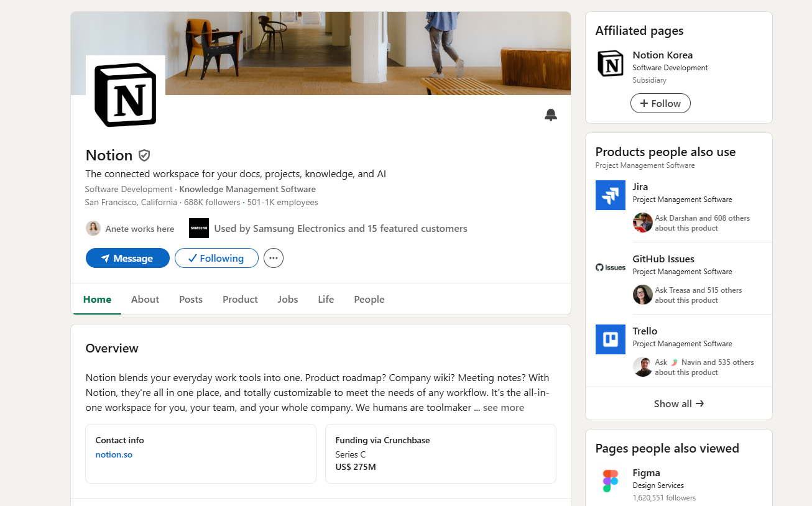Click Anete works here profile photo
Viewport: 812px width, 506px height.
pos(93,228)
